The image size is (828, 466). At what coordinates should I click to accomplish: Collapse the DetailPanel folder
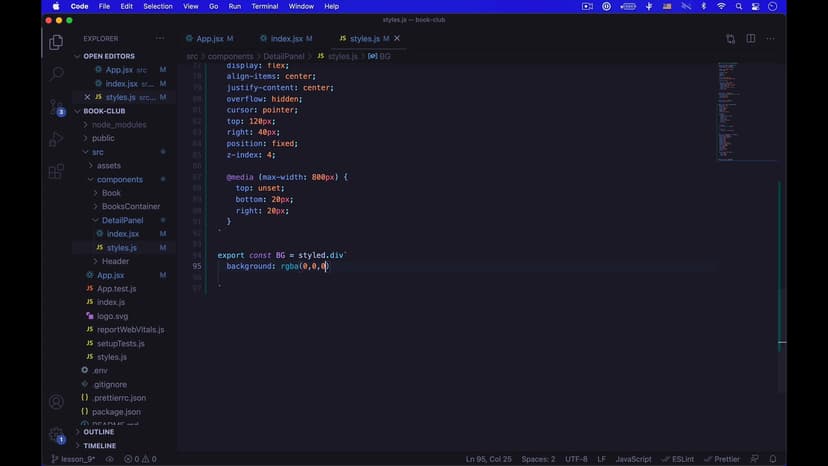[x=122, y=220]
